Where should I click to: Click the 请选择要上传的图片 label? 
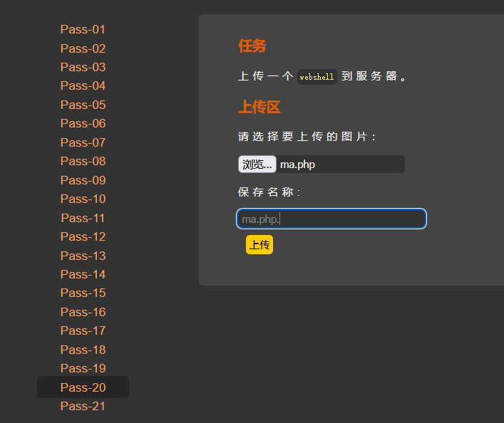[307, 137]
